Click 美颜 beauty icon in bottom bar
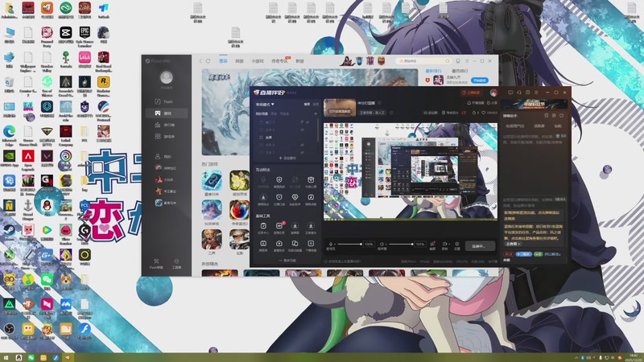The image size is (644, 362). [x=432, y=245]
